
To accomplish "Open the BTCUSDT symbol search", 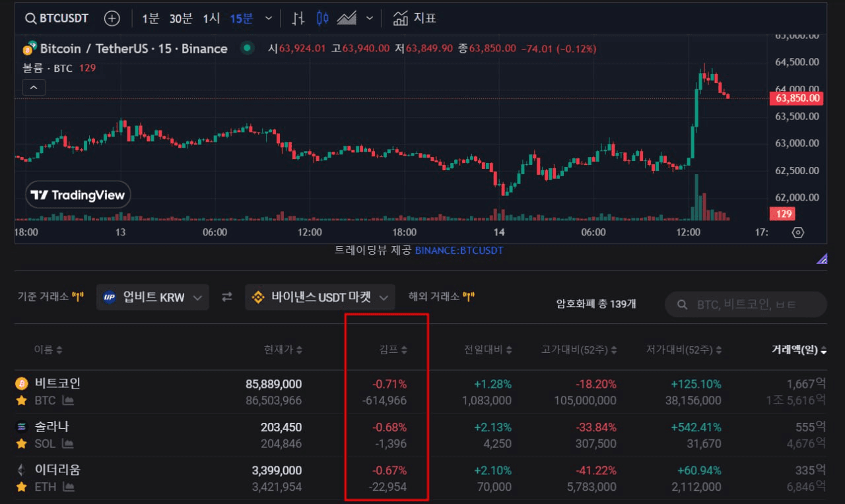I will [57, 18].
